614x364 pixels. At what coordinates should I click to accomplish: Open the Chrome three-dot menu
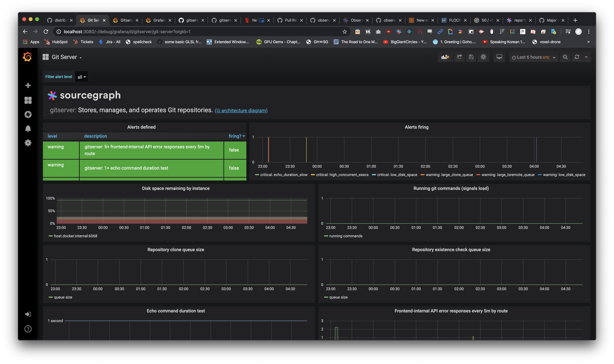click(589, 32)
